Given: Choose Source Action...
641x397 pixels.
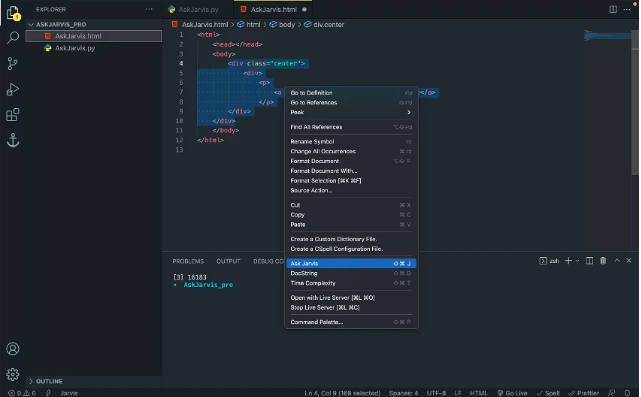Looking at the screenshot, I should pyautogui.click(x=351, y=191).
